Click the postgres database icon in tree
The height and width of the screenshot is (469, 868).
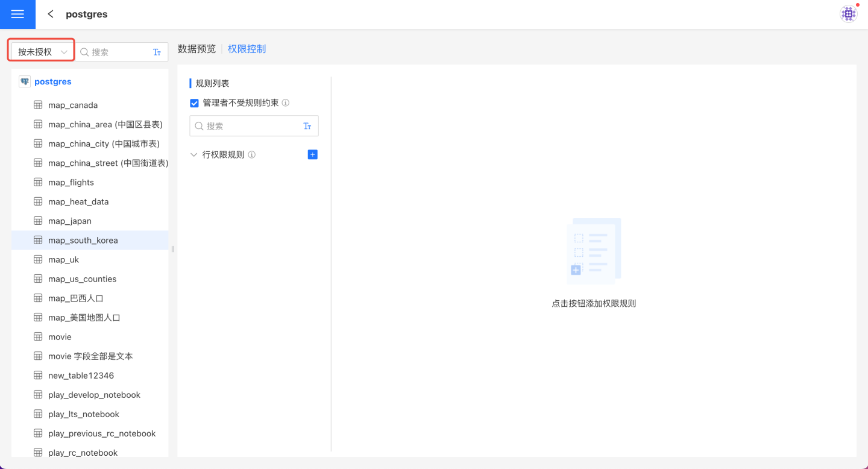[25, 81]
